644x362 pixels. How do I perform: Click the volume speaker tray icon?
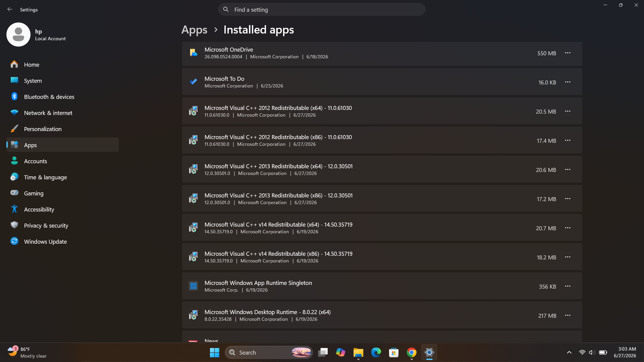(592, 353)
